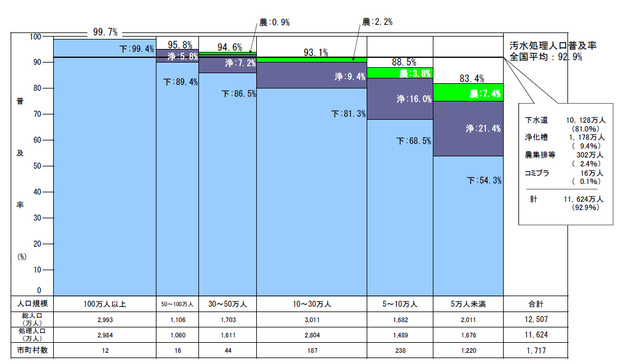This screenshot has width=620, height=364.
Task: Click 下水道 in the legend box
Action: [x=537, y=120]
